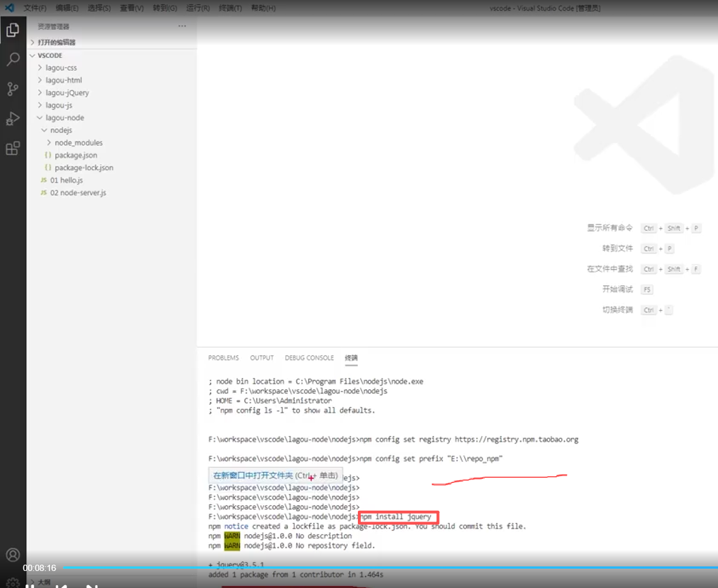
Task: Switch to the DEBUG CONSOLE tab
Action: pyautogui.click(x=309, y=358)
